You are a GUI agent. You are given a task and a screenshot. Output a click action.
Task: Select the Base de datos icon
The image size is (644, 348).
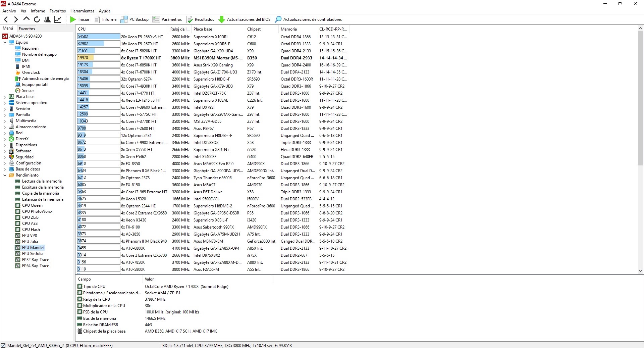11,169
